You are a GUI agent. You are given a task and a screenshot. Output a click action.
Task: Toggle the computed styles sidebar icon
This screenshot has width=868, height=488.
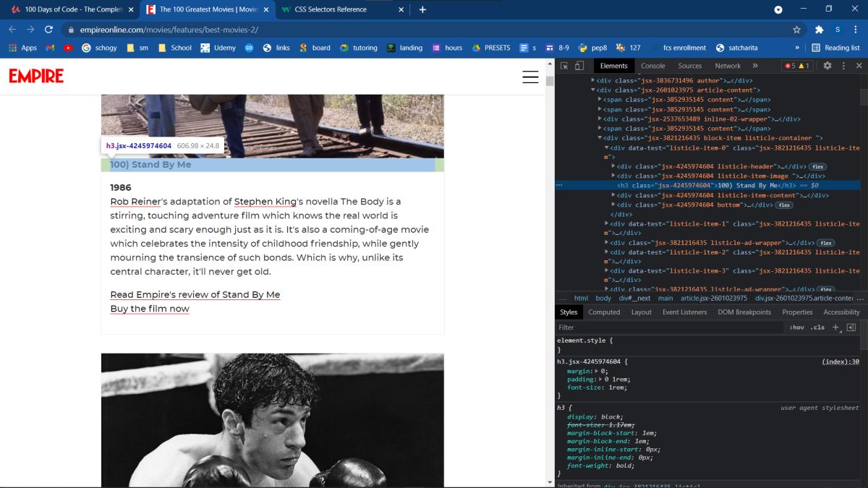pyautogui.click(x=851, y=328)
